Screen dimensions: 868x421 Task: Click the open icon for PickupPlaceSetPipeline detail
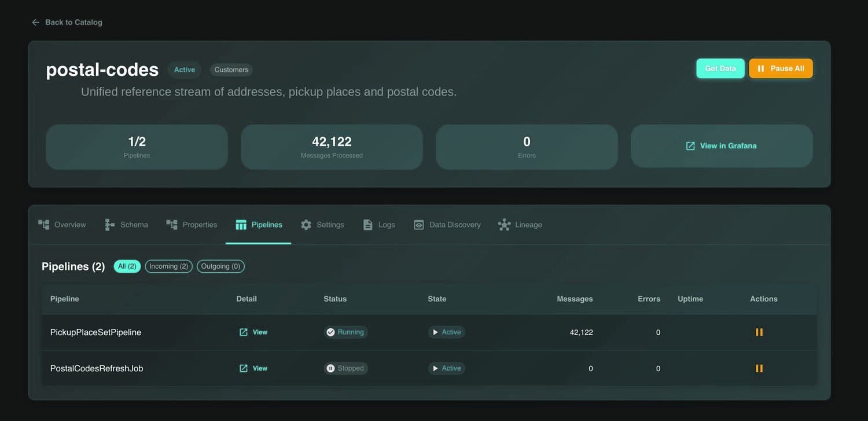[x=244, y=332]
